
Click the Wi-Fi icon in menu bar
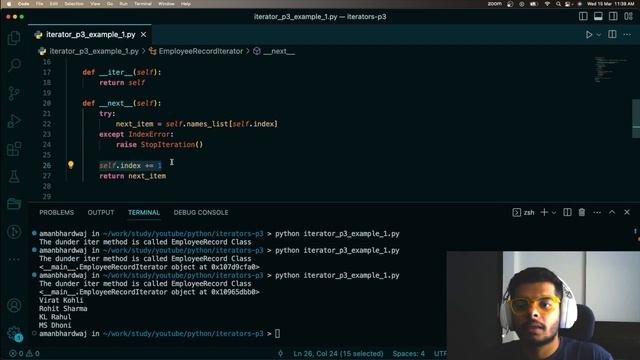coord(547,4)
